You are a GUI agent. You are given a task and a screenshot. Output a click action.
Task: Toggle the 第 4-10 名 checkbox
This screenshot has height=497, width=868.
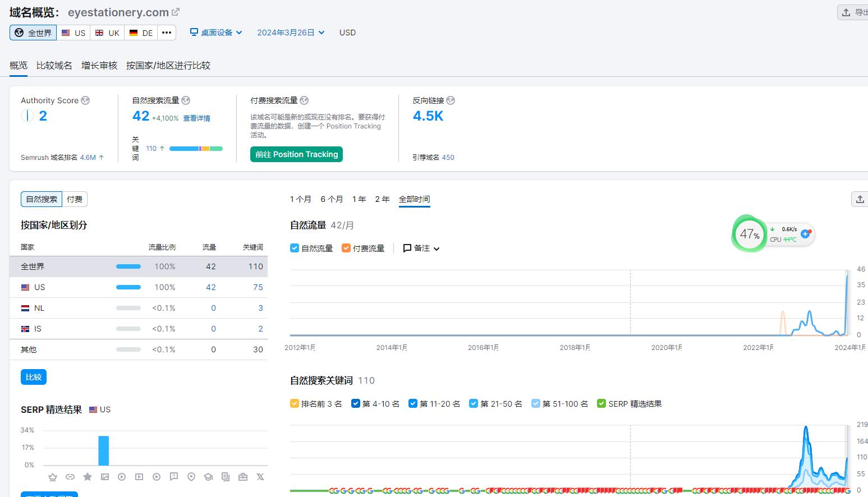point(355,403)
